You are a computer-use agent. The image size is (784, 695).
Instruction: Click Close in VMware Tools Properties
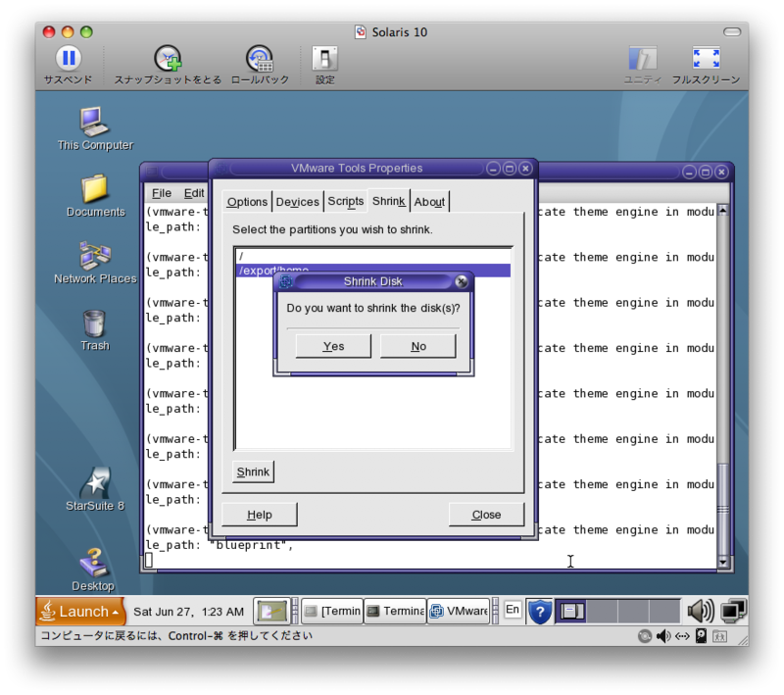click(486, 515)
